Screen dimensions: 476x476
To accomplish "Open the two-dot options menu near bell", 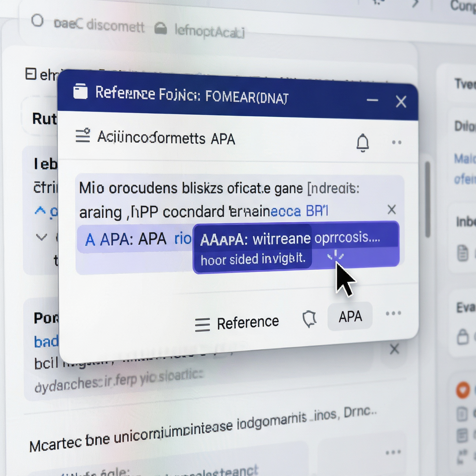I will tap(397, 142).
